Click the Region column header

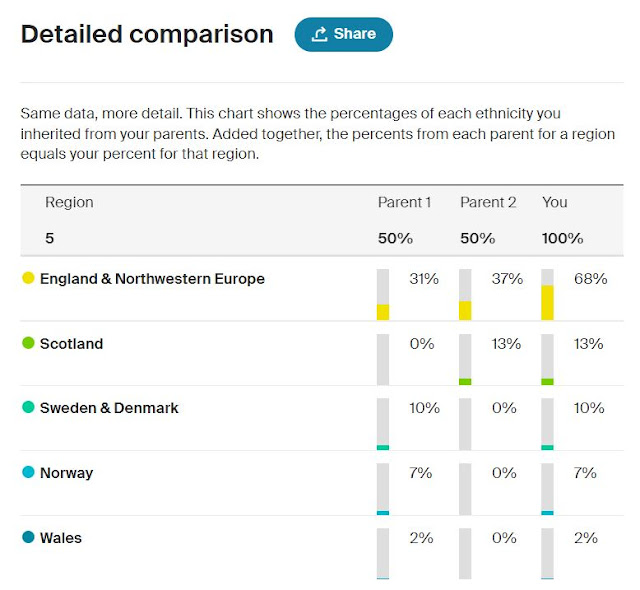tap(69, 202)
